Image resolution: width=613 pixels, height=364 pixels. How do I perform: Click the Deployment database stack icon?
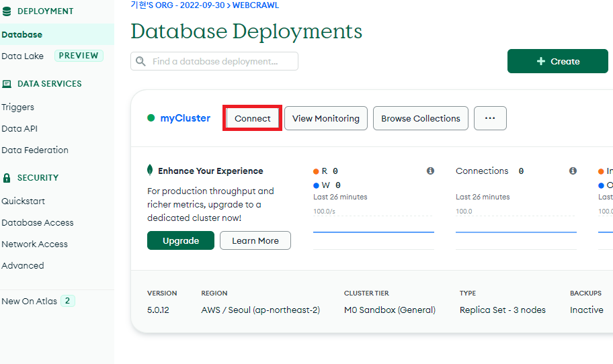pyautogui.click(x=7, y=11)
